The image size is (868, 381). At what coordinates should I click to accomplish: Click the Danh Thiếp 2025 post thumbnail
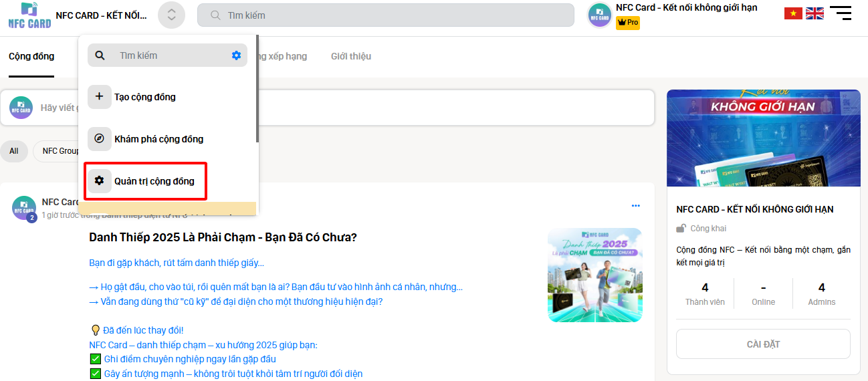click(594, 275)
